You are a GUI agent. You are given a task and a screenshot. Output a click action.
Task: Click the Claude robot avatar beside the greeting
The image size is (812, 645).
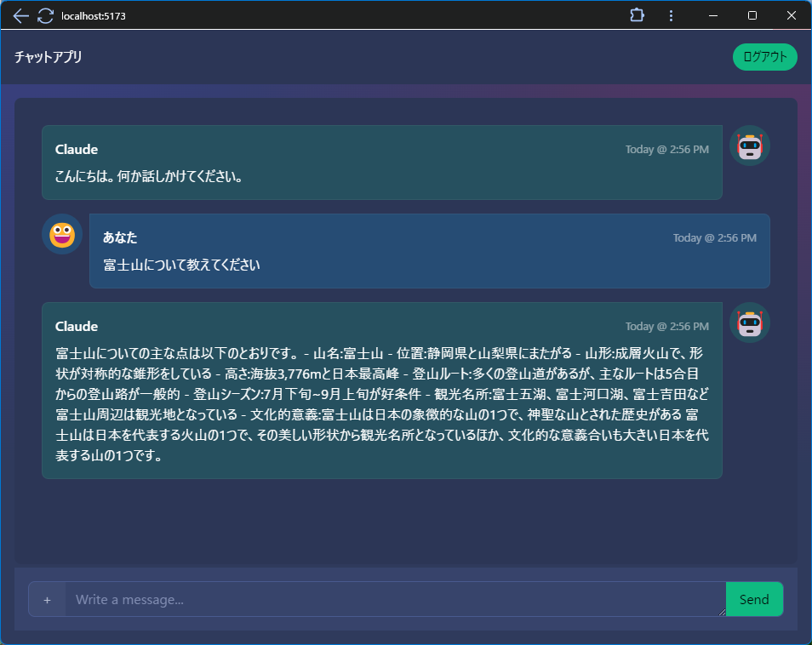[x=749, y=146]
